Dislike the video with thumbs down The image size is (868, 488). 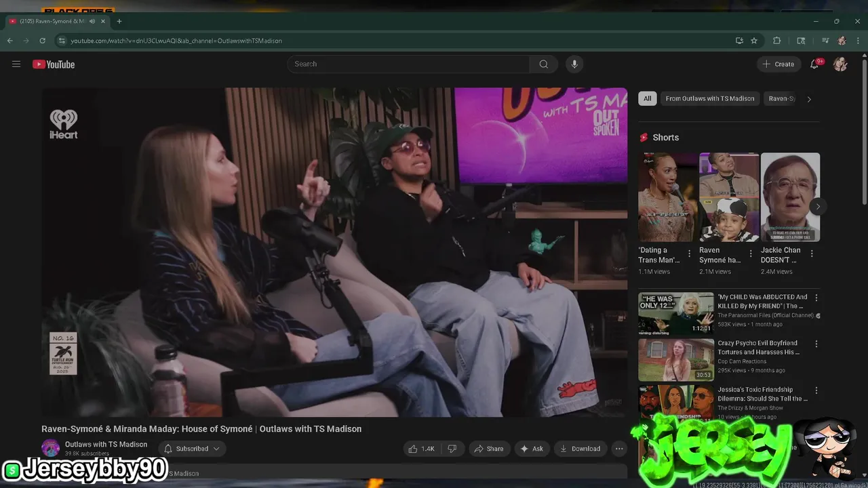452,449
